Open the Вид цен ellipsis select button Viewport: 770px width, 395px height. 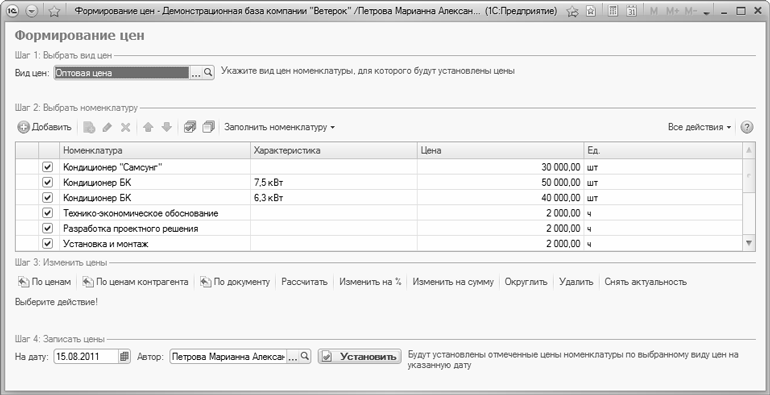(x=195, y=73)
